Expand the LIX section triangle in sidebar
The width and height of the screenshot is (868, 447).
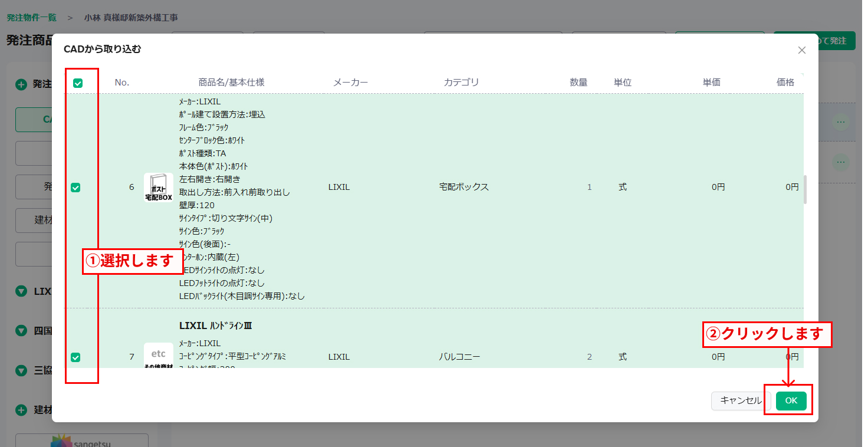21,291
